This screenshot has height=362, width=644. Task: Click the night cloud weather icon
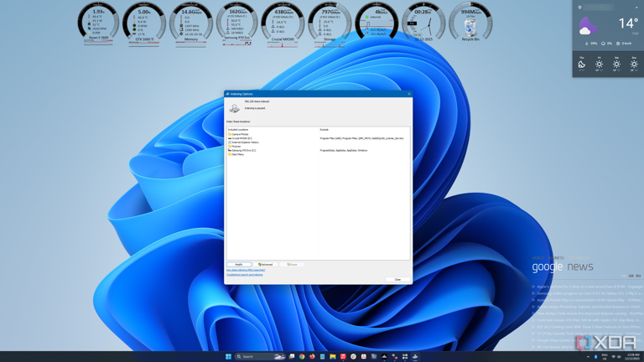[x=587, y=26]
